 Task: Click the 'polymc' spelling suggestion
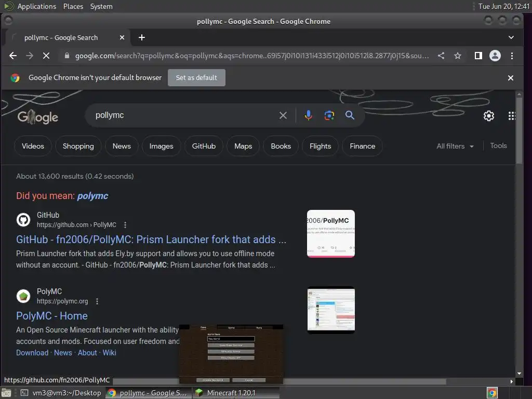pos(92,196)
